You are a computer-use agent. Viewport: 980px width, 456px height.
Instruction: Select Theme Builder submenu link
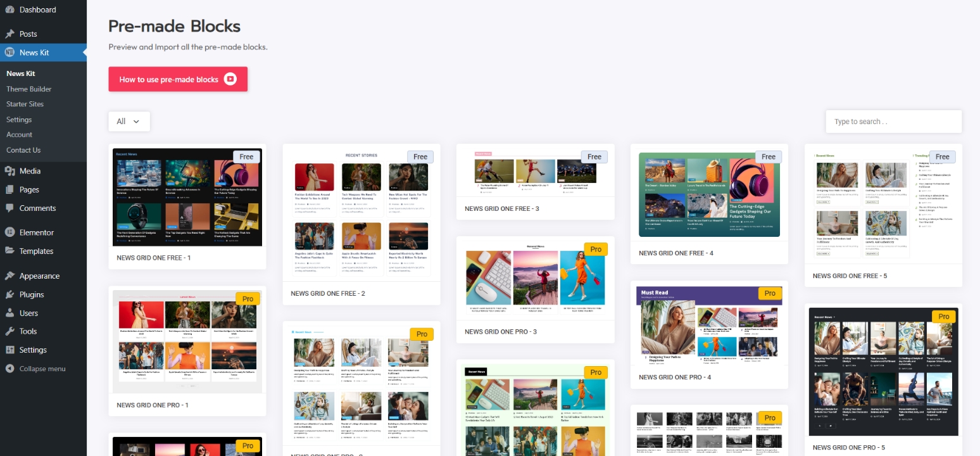point(29,89)
